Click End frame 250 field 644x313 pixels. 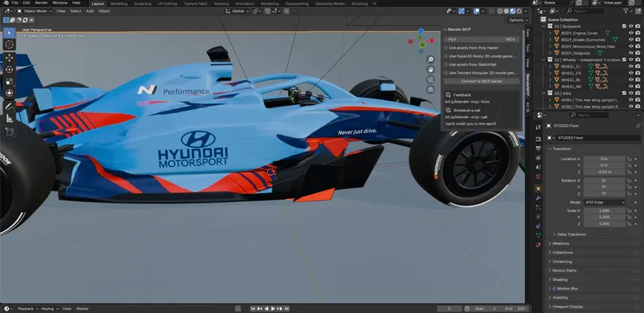(515, 309)
